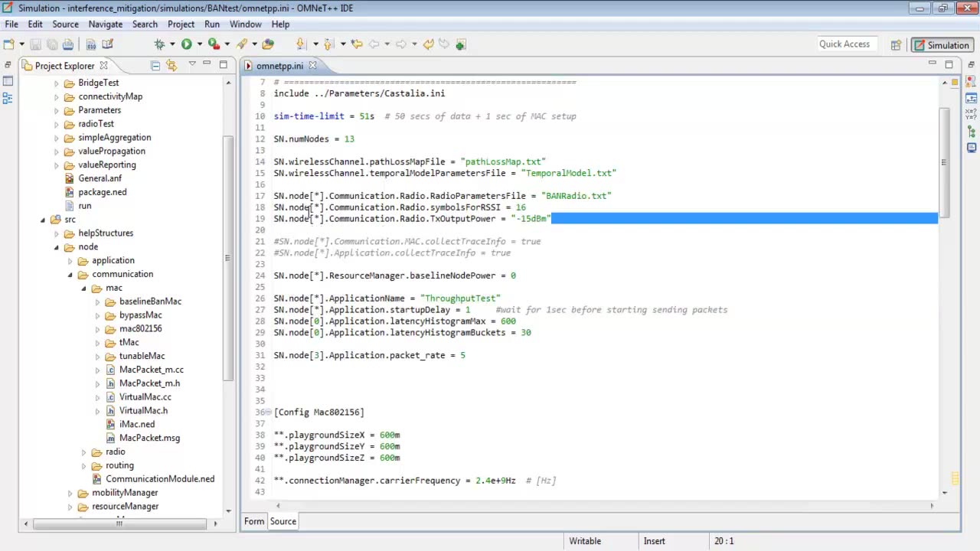Run simulation with green play icon
Viewport: 980px width, 551px height.
click(186, 44)
